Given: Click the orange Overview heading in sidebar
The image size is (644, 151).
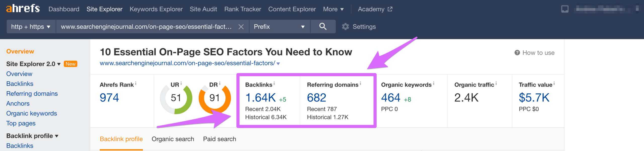Looking at the screenshot, I should (20, 51).
